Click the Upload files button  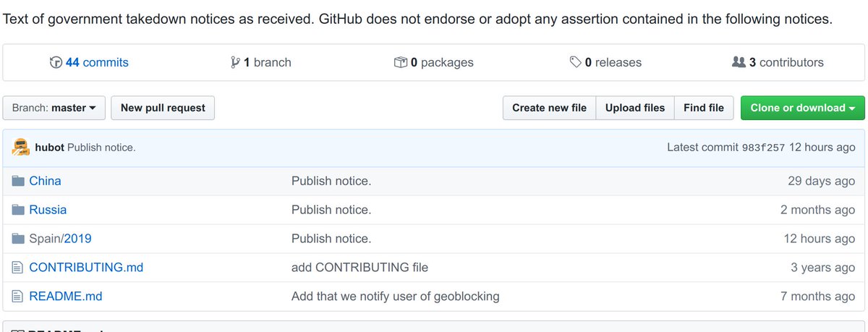634,108
